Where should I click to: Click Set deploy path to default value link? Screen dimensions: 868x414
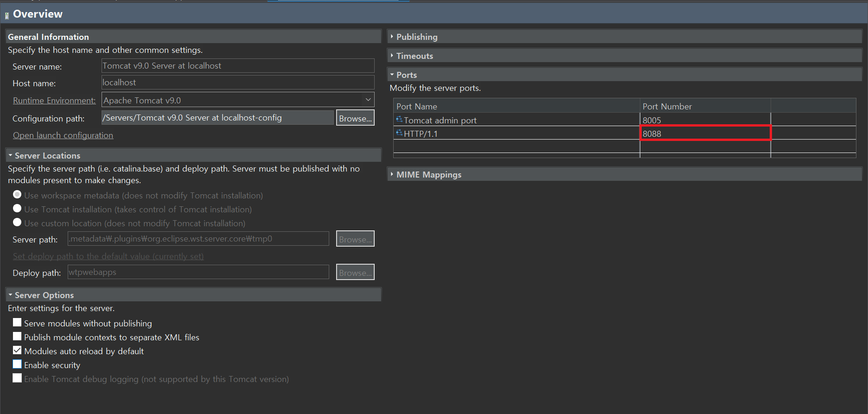pos(108,256)
